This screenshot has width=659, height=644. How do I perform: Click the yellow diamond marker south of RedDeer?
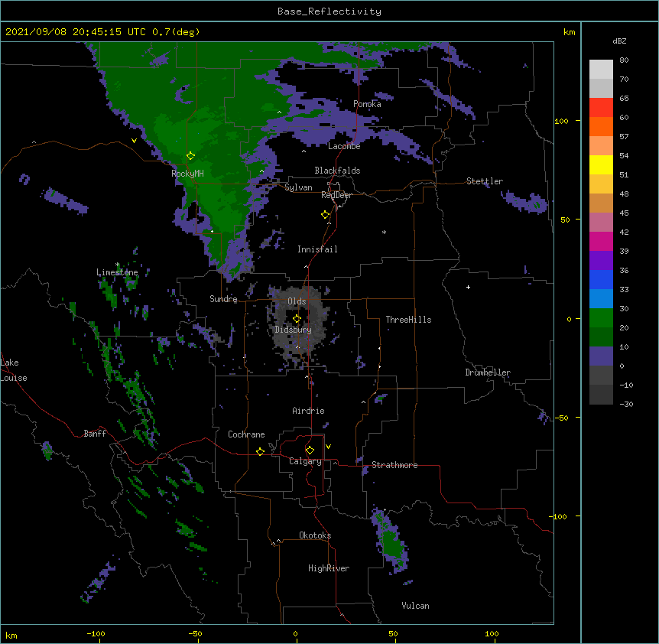pyautogui.click(x=325, y=215)
